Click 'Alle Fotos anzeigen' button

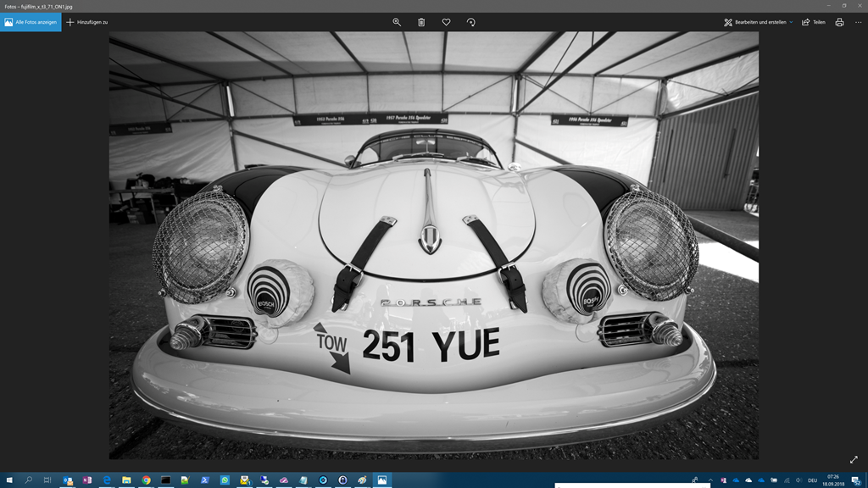[x=31, y=22]
